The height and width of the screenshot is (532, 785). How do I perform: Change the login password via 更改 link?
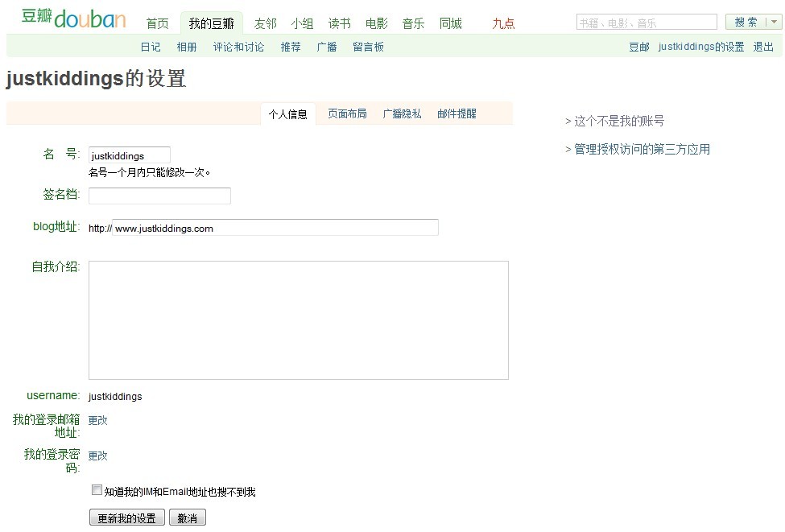pos(97,456)
